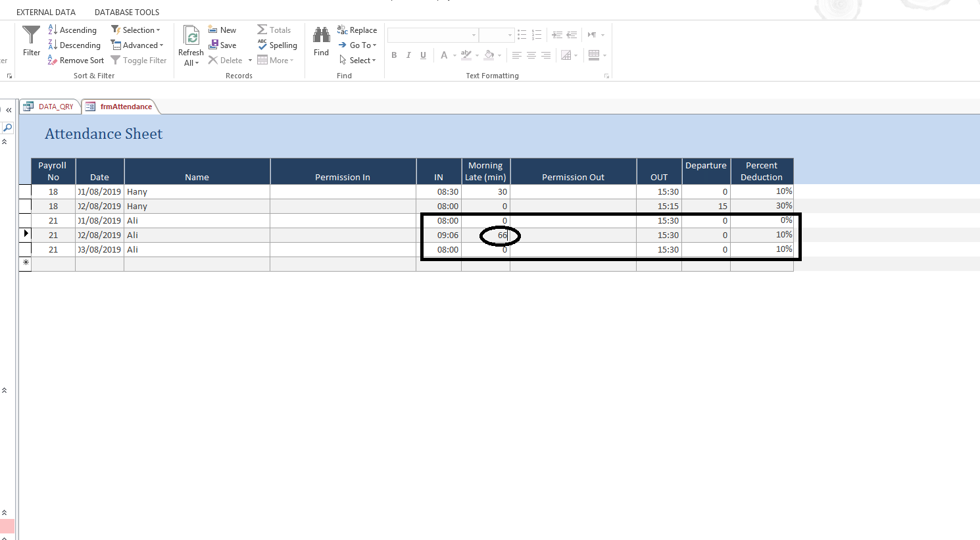Viewport: 980px width, 540px height.
Task: Align text right
Action: (x=546, y=55)
